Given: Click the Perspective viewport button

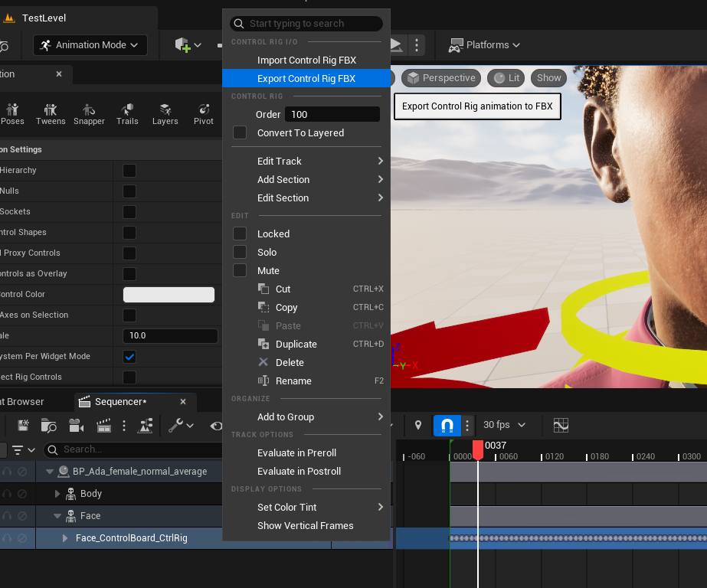Looking at the screenshot, I should (441, 77).
